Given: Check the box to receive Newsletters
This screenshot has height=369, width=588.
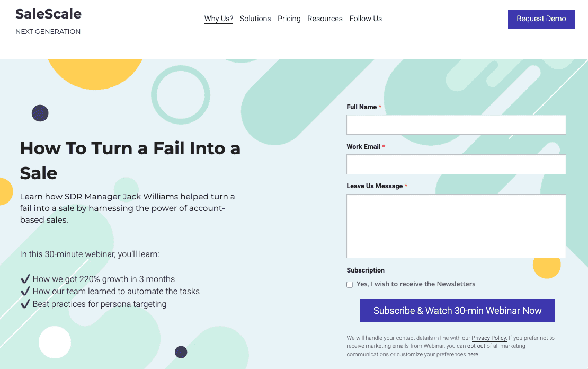Looking at the screenshot, I should click(x=350, y=284).
